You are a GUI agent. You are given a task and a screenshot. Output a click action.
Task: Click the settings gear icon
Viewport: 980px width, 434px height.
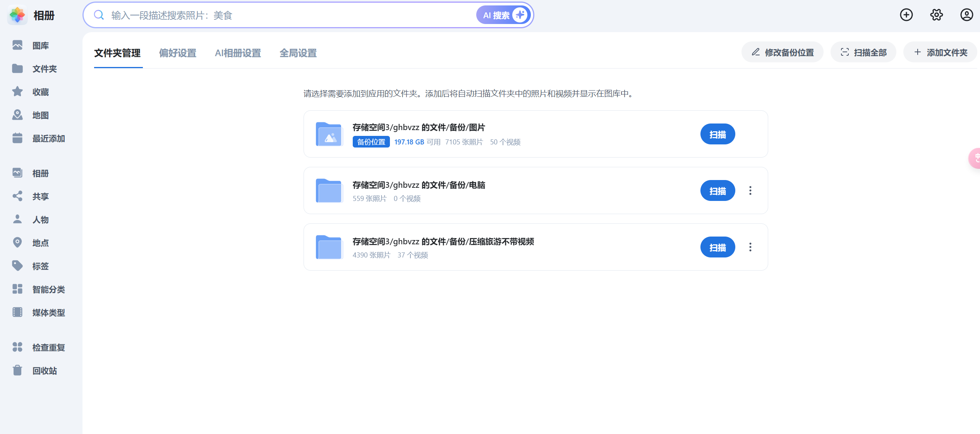pos(936,15)
